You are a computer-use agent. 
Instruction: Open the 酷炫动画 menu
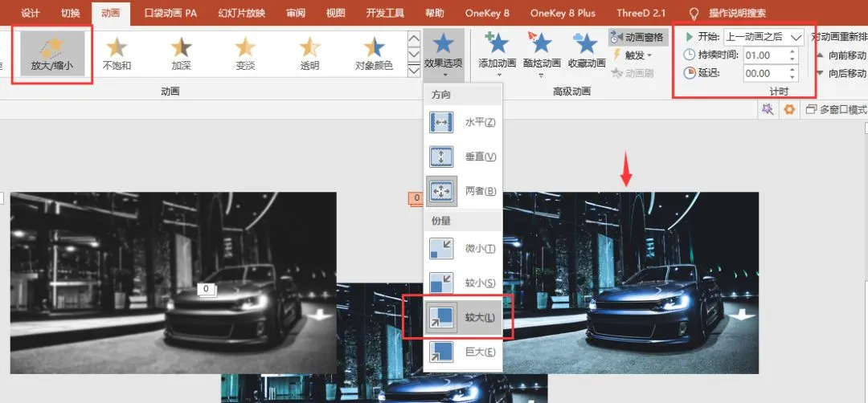point(542,55)
